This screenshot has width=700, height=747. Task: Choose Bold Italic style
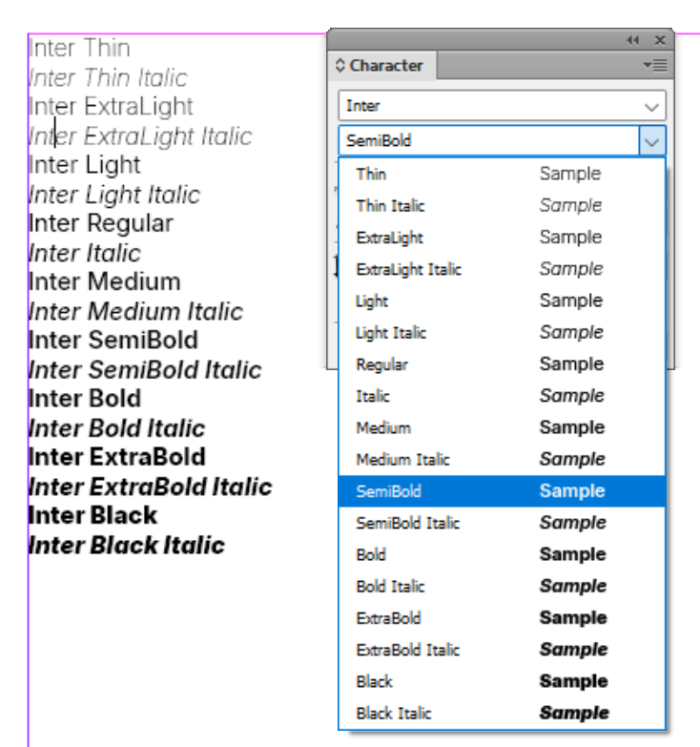click(x=502, y=587)
